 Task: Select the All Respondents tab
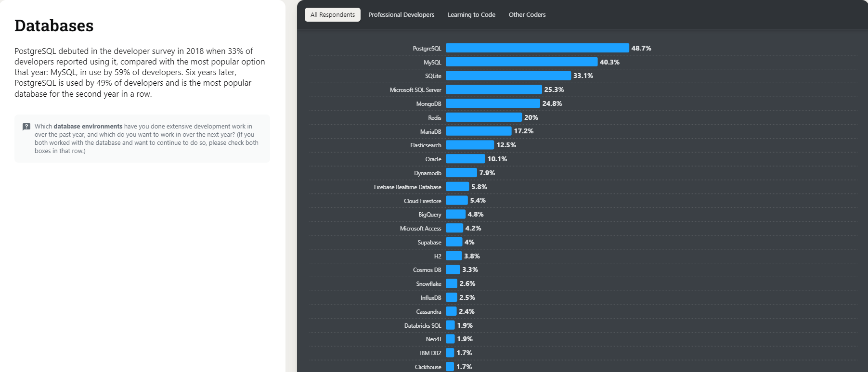pyautogui.click(x=332, y=15)
